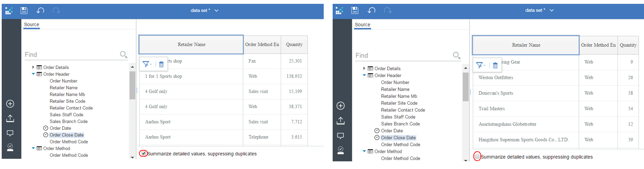
Task: Open the 'data set *' dropdown in the left screenshot
Action: click(205, 10)
